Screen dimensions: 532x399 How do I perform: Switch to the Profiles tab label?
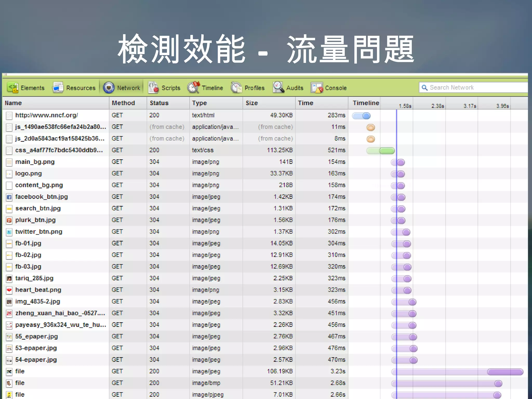[254, 88]
